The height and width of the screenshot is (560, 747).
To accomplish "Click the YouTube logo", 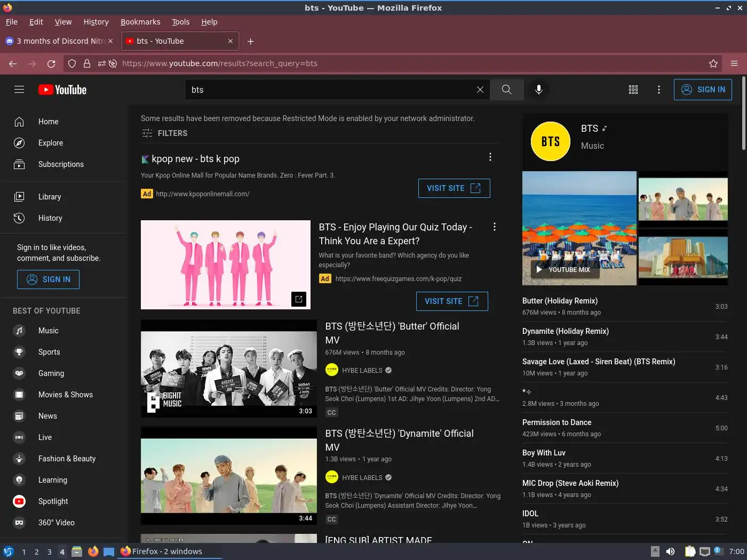I will (x=62, y=90).
